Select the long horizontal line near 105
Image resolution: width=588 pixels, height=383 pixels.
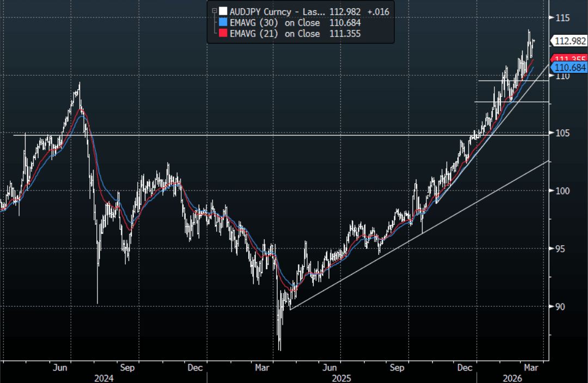(x=218, y=135)
